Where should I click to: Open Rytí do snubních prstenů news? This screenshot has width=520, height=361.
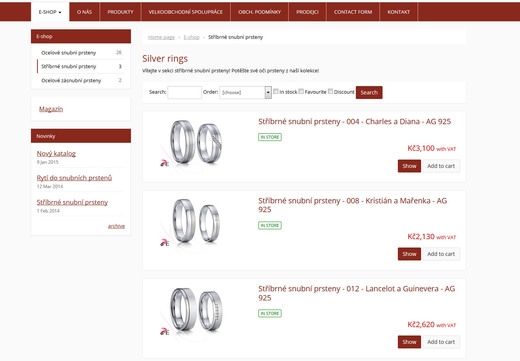click(x=74, y=178)
